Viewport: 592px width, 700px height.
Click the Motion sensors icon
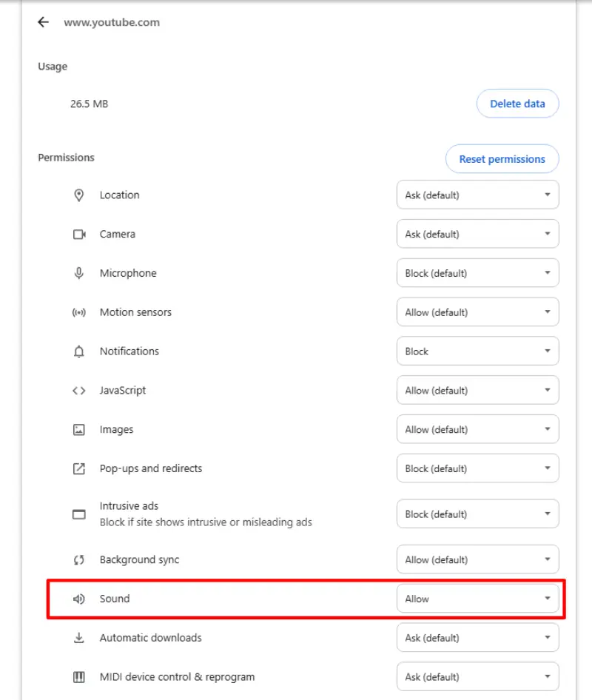[79, 312]
